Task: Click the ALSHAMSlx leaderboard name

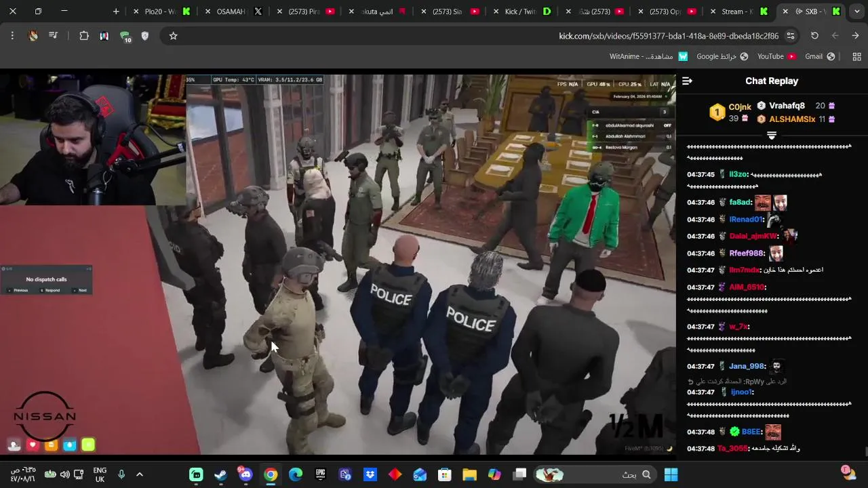Action: 792,119
